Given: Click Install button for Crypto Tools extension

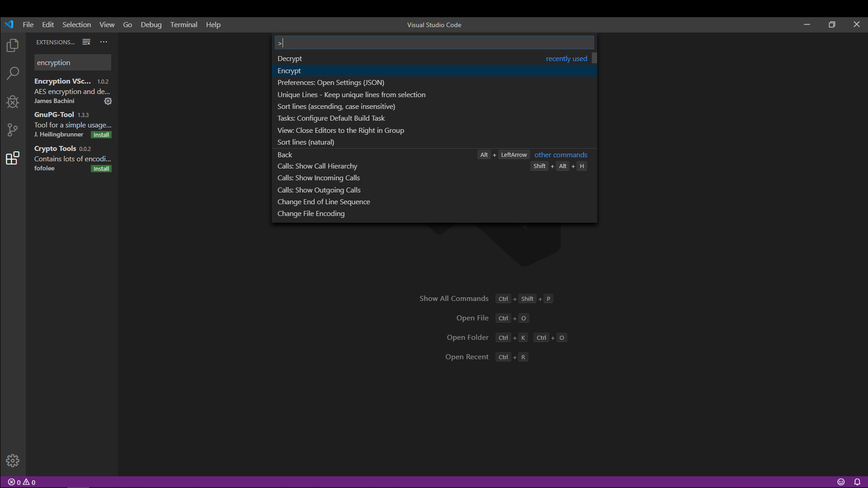Looking at the screenshot, I should [x=101, y=168].
